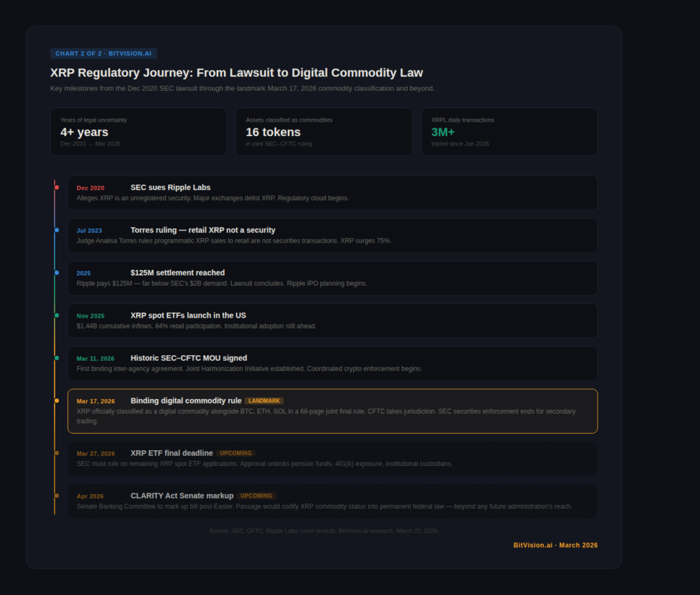Viewport: 700px width, 595px height.
Task: Click UPCOMING badge next to CLARITY Act Senate markup
Action: pyautogui.click(x=256, y=496)
